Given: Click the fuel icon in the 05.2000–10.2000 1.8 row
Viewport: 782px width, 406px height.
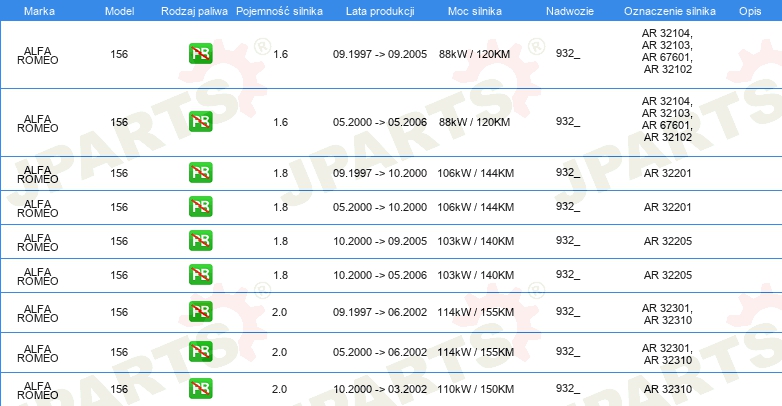Looking at the screenshot, I should pyautogui.click(x=200, y=206).
